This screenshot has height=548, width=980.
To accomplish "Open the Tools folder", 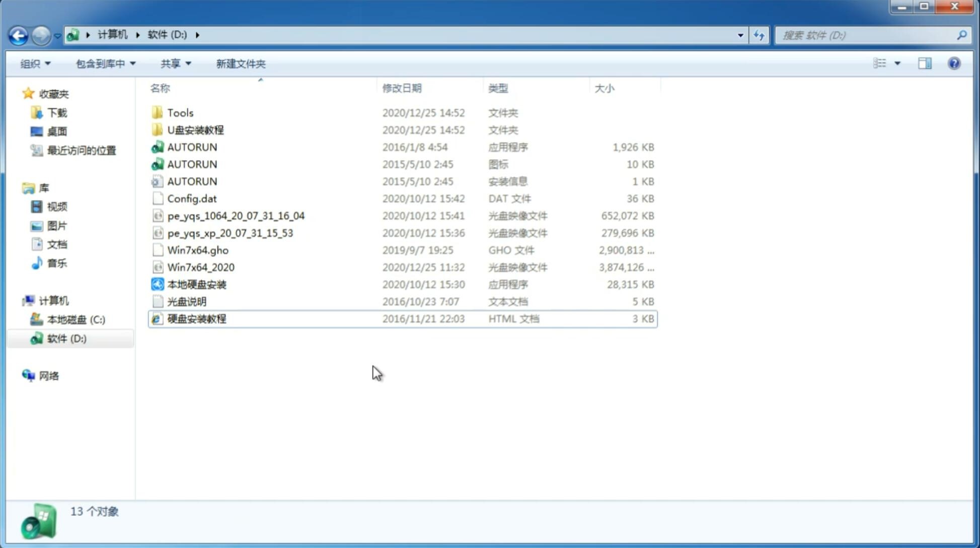I will tap(179, 112).
